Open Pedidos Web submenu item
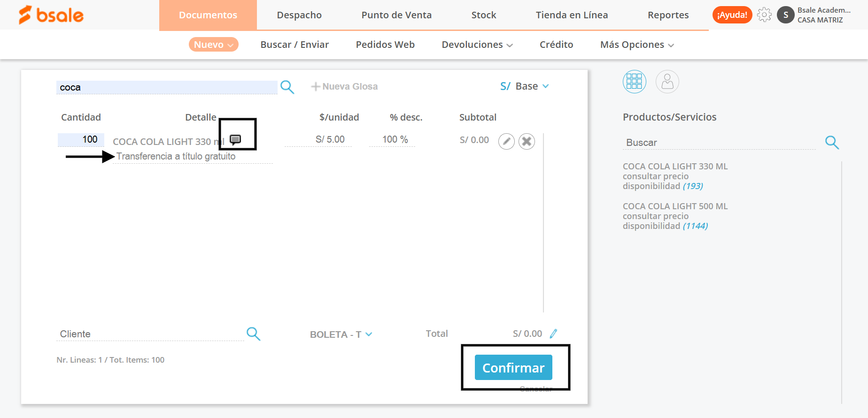This screenshot has height=418, width=868. pyautogui.click(x=385, y=45)
